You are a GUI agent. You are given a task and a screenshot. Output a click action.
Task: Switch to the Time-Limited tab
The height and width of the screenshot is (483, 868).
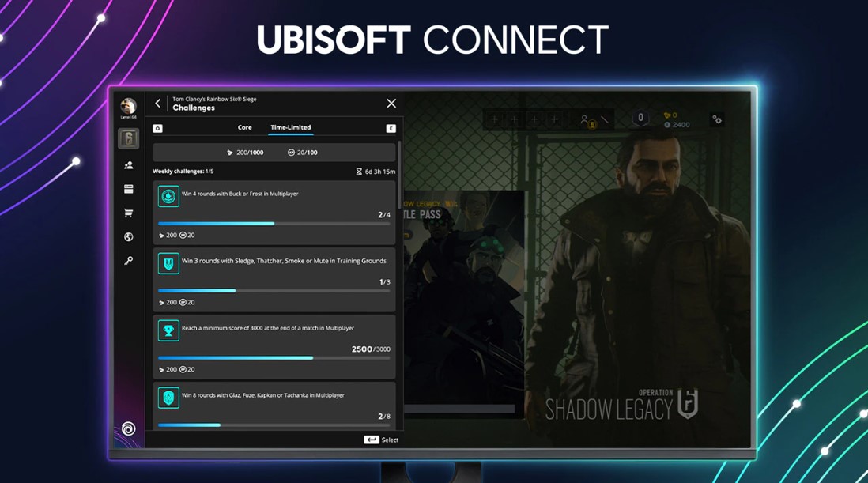pos(291,127)
